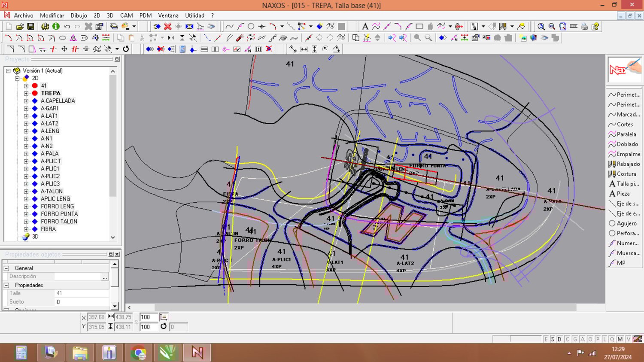Open the Layers stack icon
The image size is (644, 362).
[114, 27]
